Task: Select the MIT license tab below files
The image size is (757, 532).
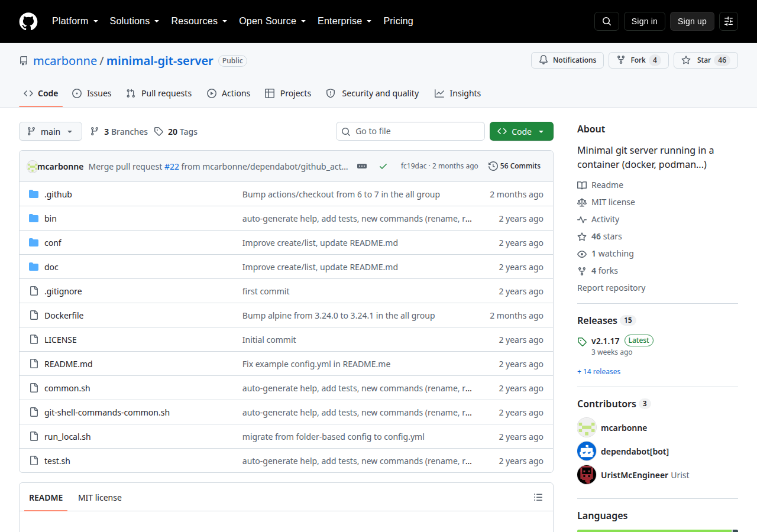Action: [x=100, y=498]
